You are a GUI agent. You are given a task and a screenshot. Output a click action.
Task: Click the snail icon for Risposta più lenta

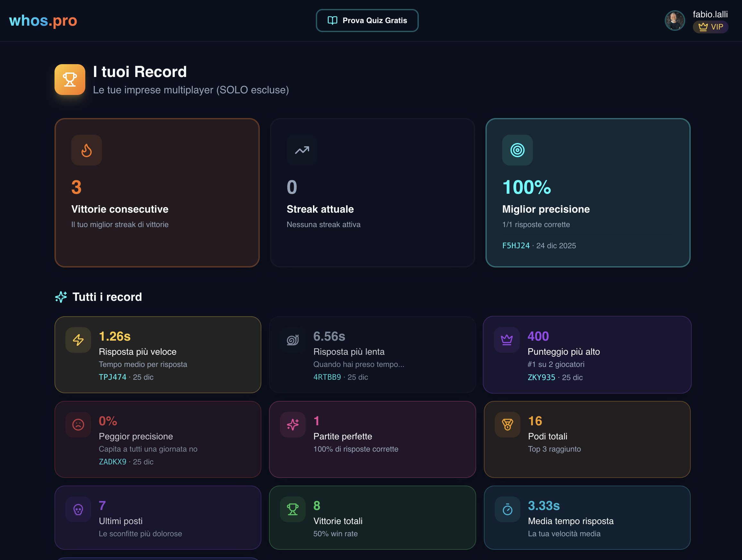(x=292, y=340)
